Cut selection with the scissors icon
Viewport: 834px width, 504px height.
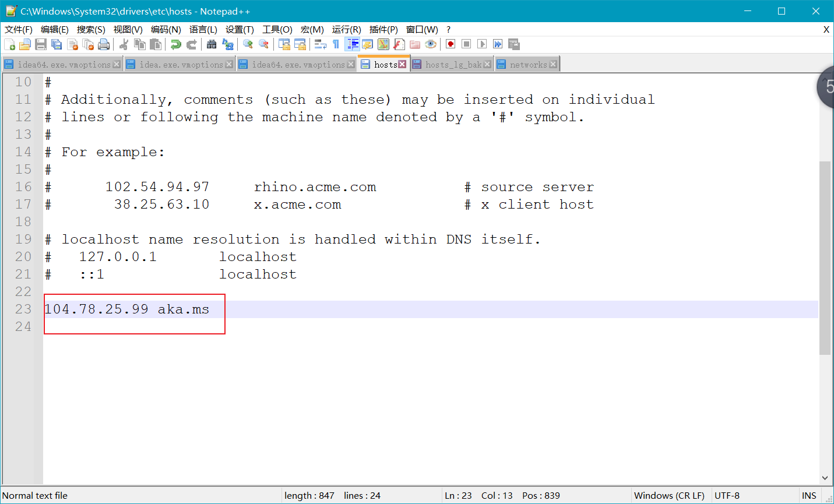click(x=124, y=44)
